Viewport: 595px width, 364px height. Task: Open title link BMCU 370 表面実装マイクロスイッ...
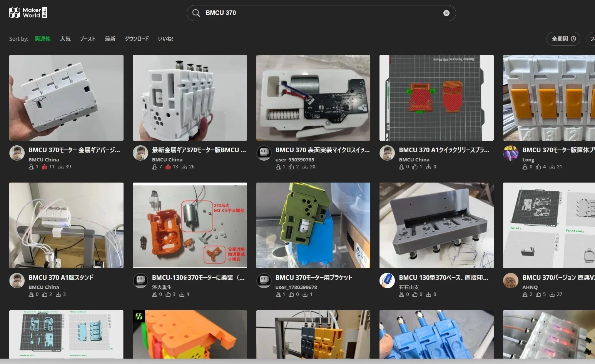[x=323, y=150]
